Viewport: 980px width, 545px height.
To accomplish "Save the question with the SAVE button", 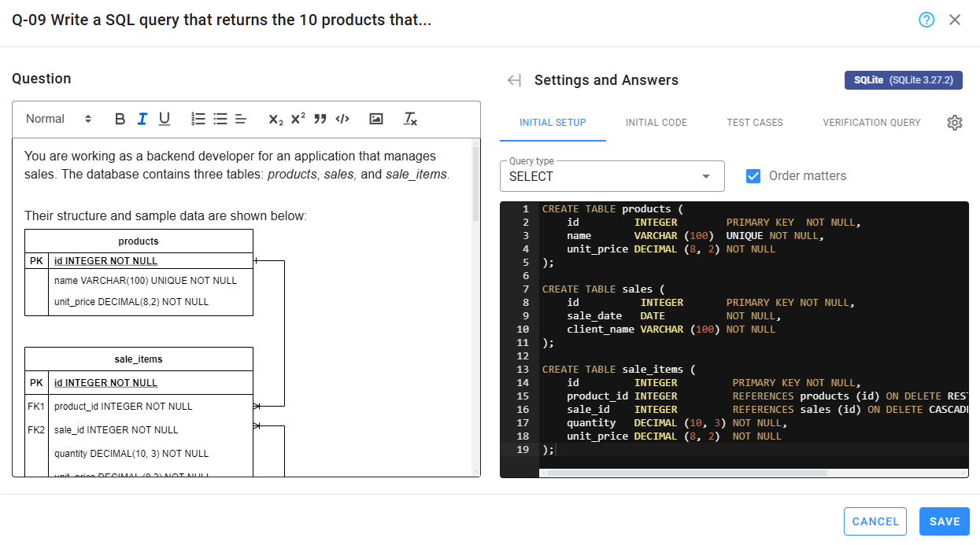I will 944,521.
